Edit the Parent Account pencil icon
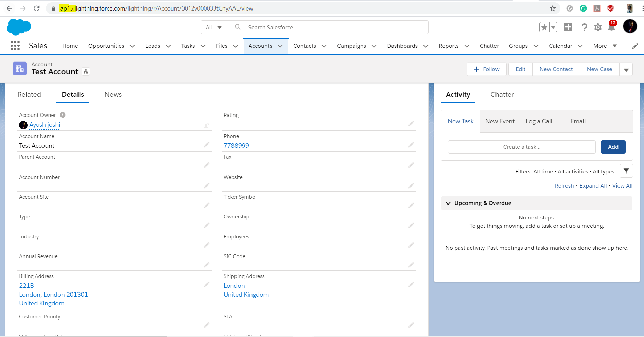This screenshot has height=337, width=644. pos(206,165)
